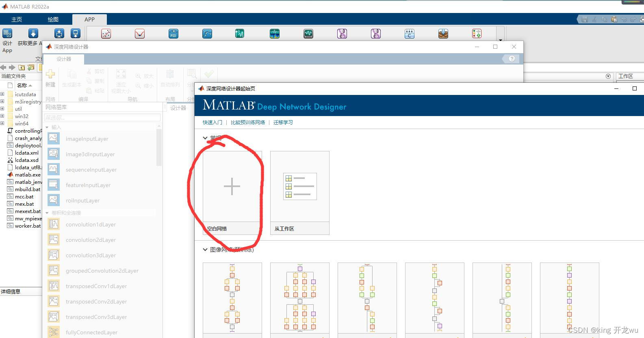This screenshot has height=338, width=644.
Task: Launch the Optimization app icon
Action: tap(140, 34)
